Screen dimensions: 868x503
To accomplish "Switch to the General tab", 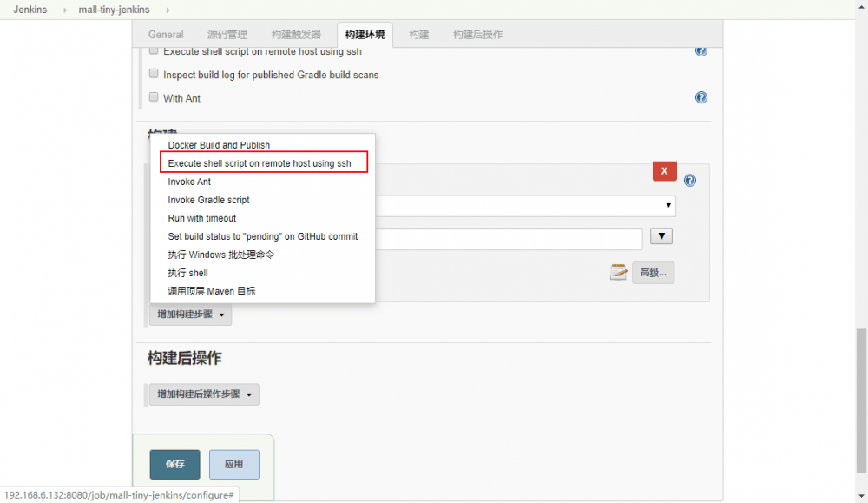I will pyautogui.click(x=166, y=35).
